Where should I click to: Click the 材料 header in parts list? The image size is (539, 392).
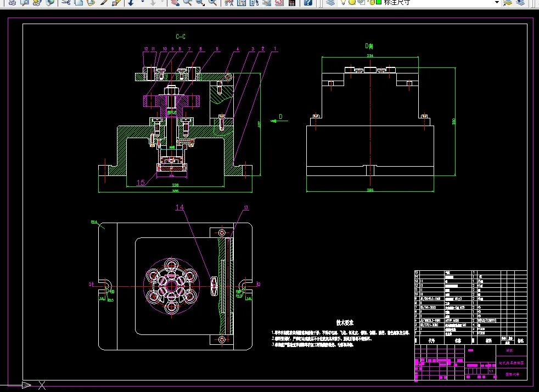pyautogui.click(x=489, y=341)
